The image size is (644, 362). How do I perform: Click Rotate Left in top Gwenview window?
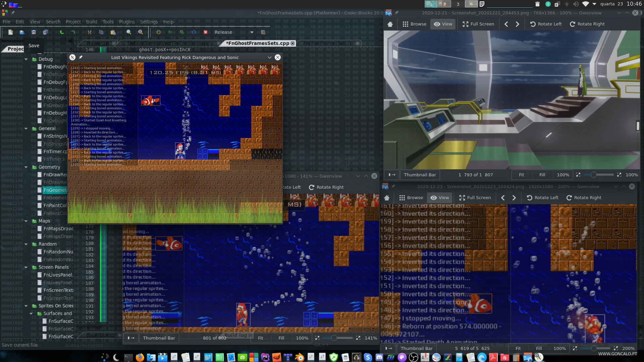(x=546, y=24)
